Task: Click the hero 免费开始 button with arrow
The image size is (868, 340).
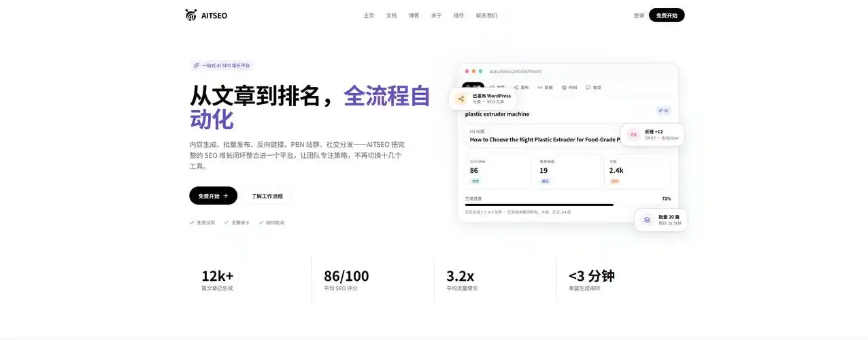Action: pyautogui.click(x=213, y=195)
